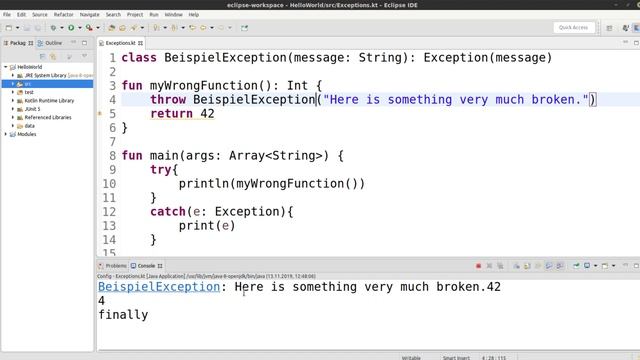Open the Navigate menu

click(x=89, y=14)
